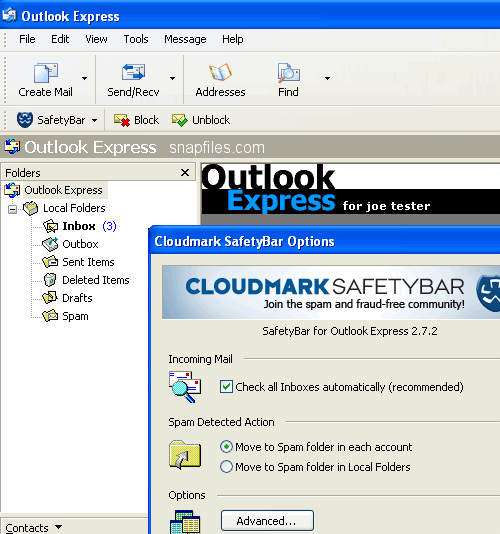Open the Addresses book icon

click(220, 72)
